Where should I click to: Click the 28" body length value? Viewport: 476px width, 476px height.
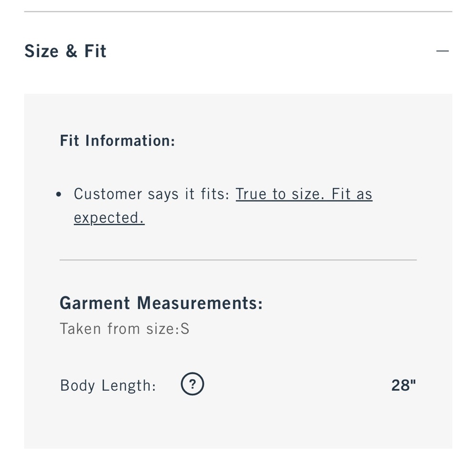point(403,385)
